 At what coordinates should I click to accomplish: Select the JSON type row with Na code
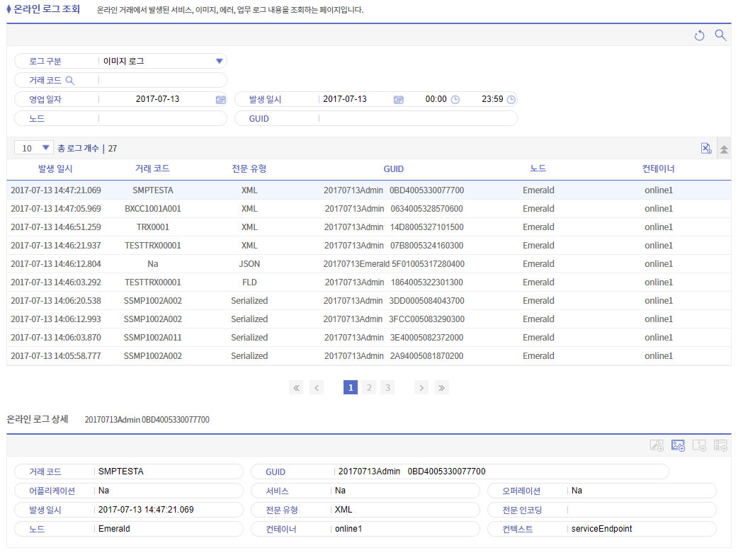coord(368,264)
